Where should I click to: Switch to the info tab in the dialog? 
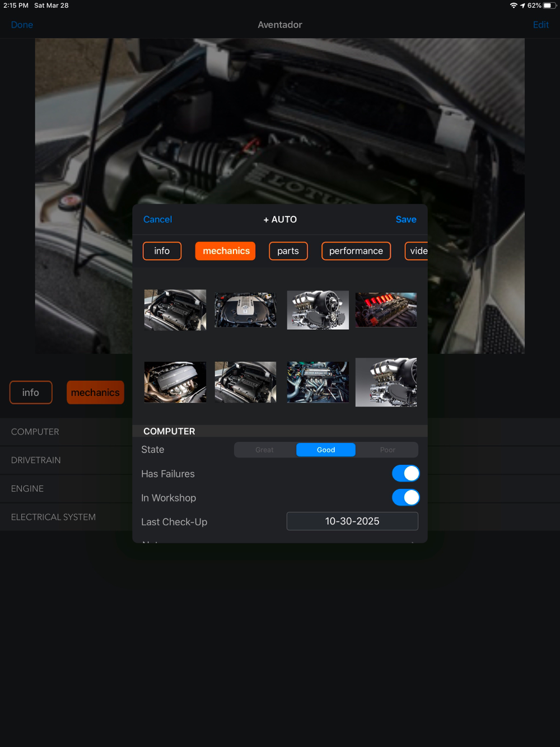click(x=162, y=251)
